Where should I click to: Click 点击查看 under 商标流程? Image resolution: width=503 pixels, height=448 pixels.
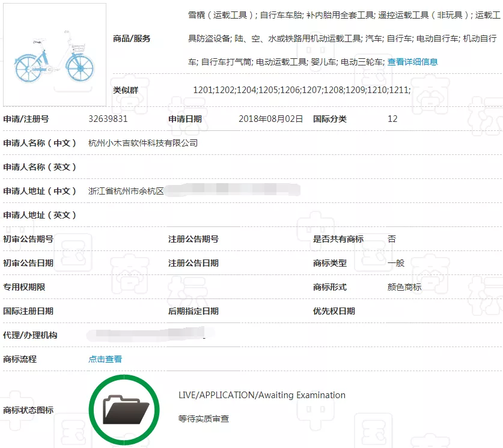(x=102, y=359)
